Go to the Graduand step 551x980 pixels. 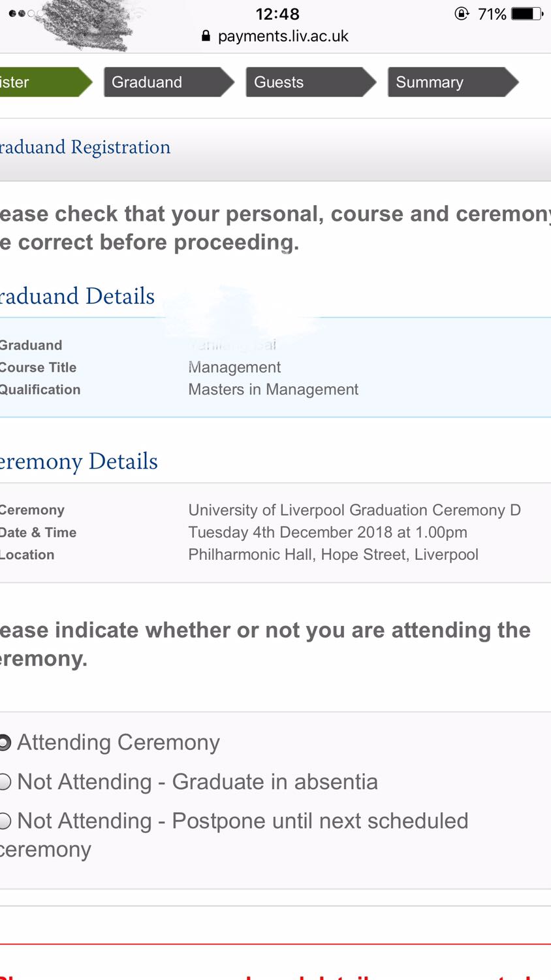point(166,82)
